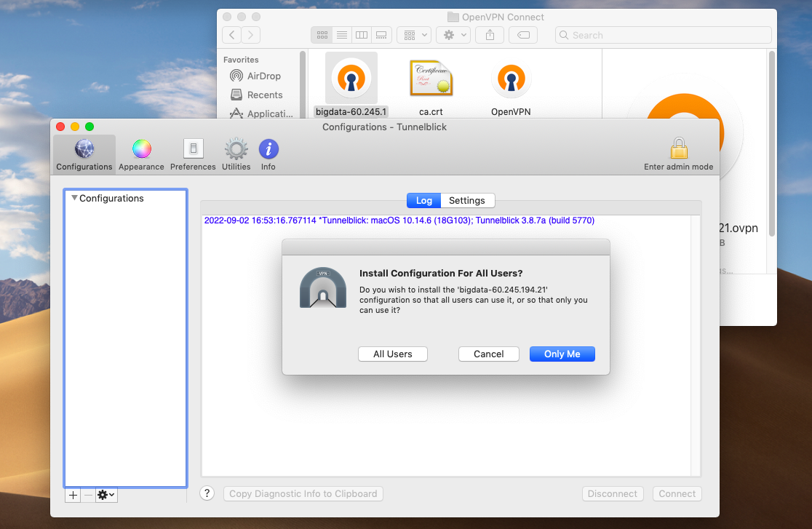Click the Disconnect button
Viewport: 812px width, 529px height.
click(x=613, y=494)
